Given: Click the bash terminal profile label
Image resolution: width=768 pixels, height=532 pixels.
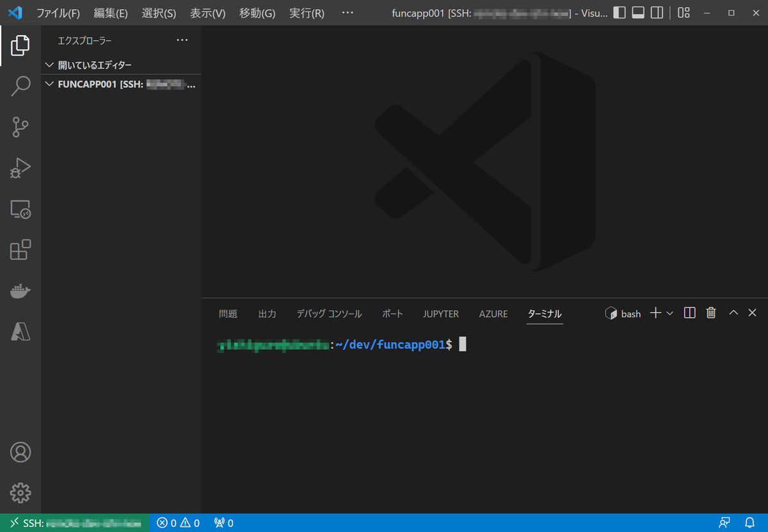Looking at the screenshot, I should pos(623,313).
